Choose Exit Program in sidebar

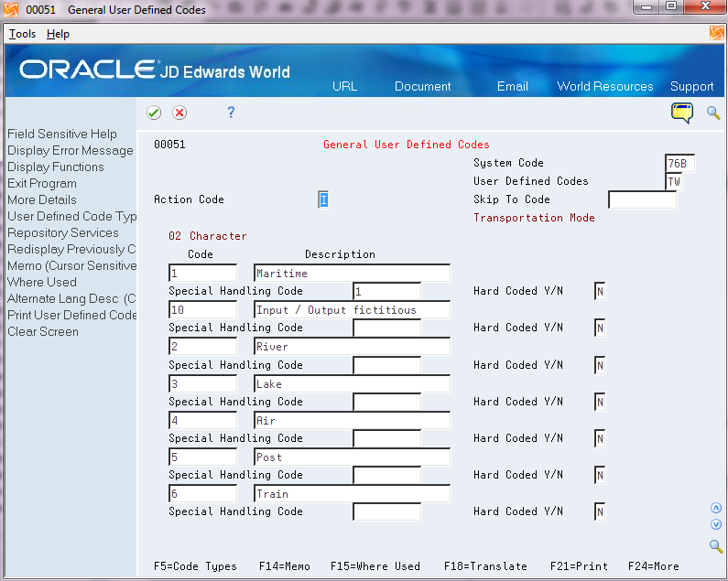tap(42, 183)
